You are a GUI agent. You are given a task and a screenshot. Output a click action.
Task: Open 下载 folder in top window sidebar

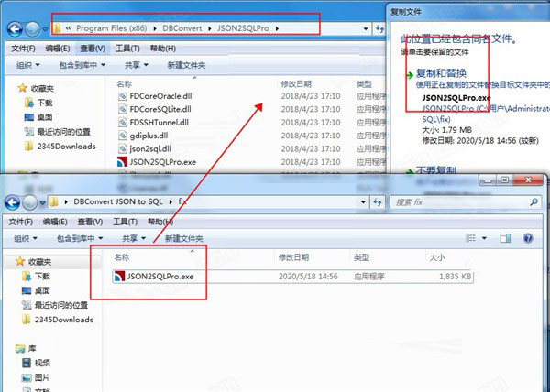point(38,103)
